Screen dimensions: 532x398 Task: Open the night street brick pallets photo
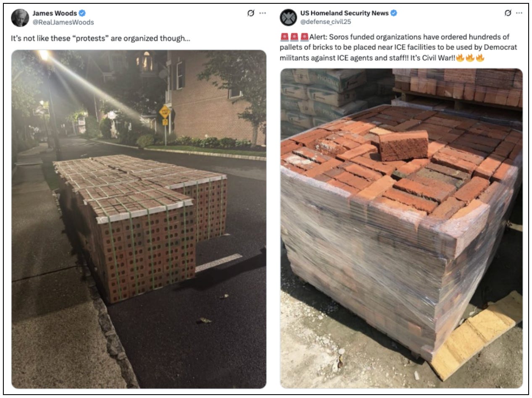click(x=139, y=219)
